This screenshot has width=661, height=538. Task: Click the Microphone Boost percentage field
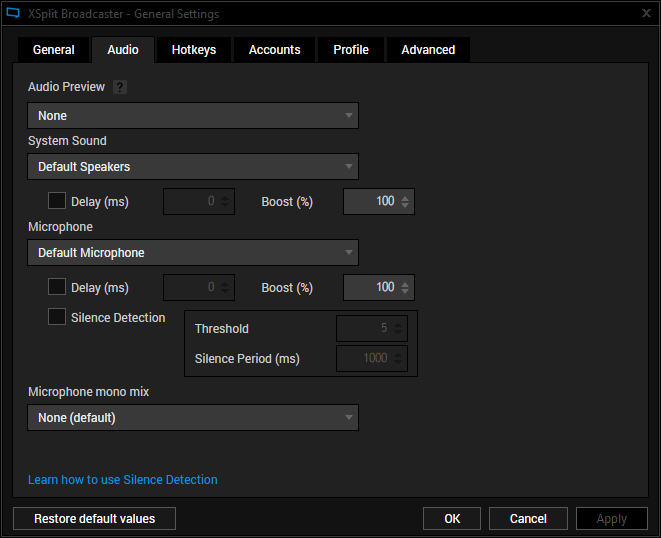(x=371, y=288)
